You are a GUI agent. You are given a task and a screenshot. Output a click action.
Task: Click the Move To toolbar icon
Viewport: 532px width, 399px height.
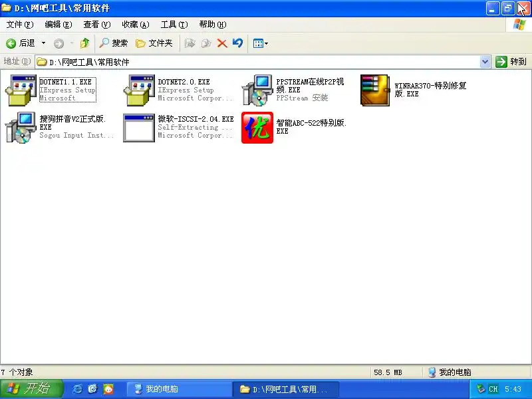pos(190,43)
